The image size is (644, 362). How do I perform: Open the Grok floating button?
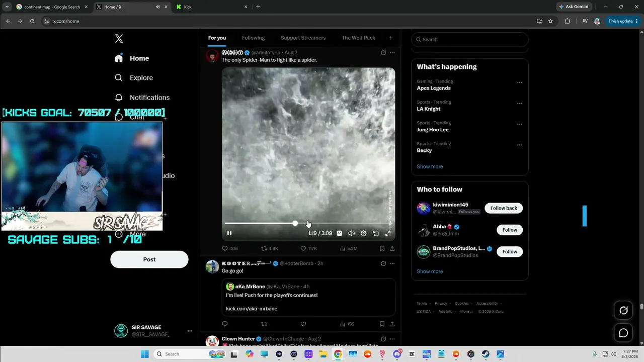[623, 311]
